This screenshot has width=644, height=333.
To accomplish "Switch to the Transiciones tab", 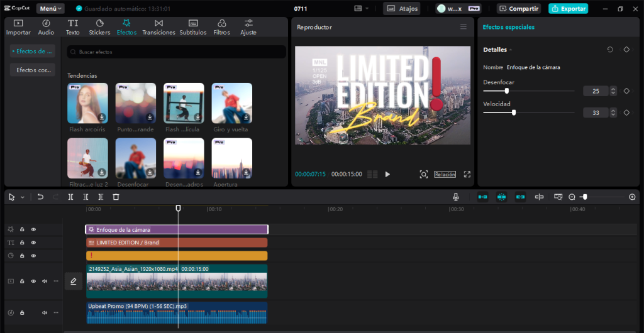I will pos(158,27).
